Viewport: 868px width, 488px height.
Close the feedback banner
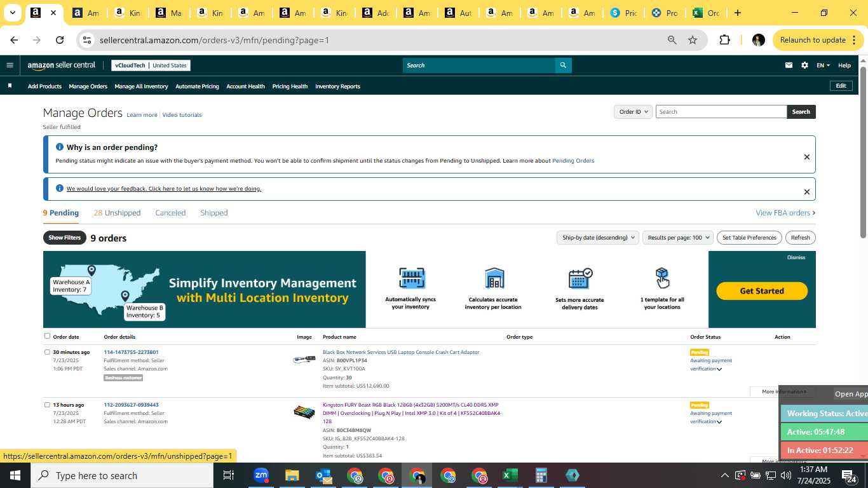tap(807, 192)
